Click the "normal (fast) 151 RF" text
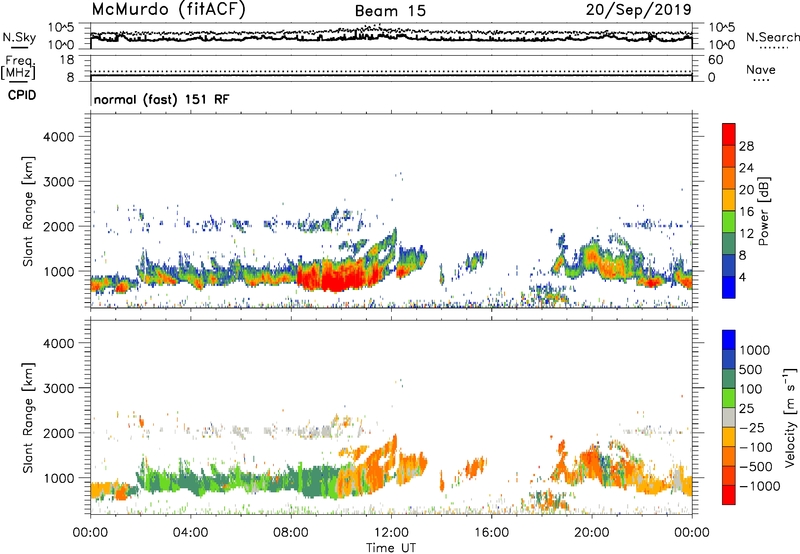This screenshot has height=554, width=800. pos(161,99)
